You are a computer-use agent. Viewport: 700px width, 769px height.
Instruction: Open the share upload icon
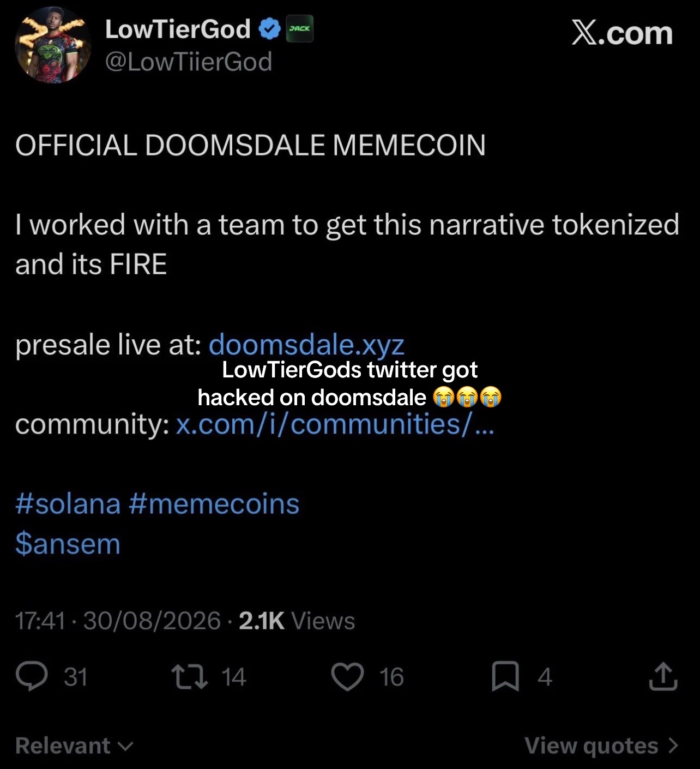click(x=663, y=676)
